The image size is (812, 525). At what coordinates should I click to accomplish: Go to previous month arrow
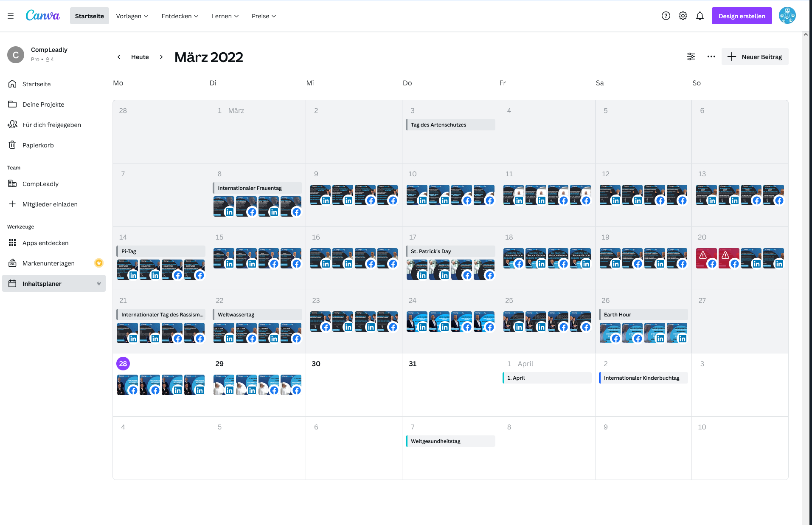click(x=119, y=57)
